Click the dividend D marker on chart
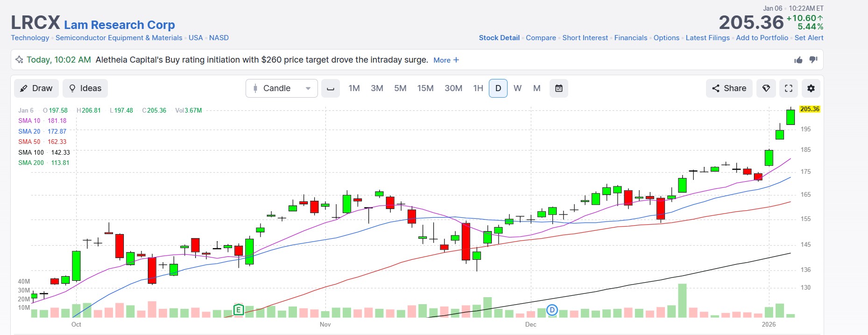 coord(552,310)
